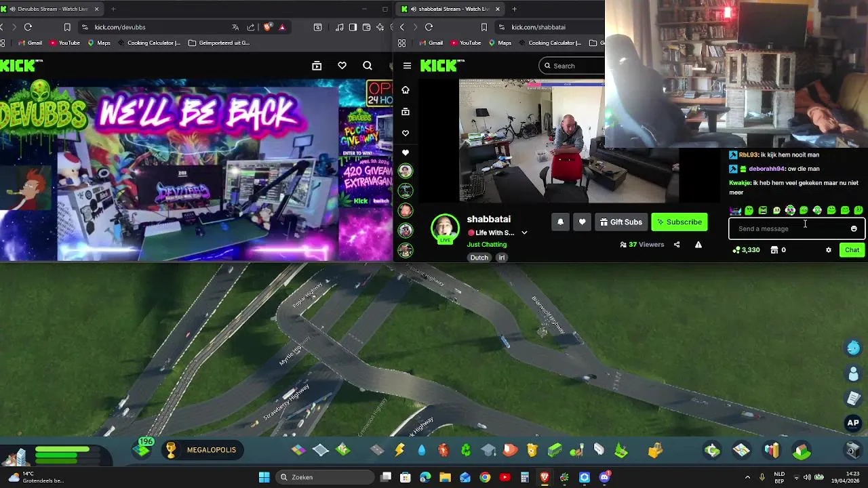Click the Gift Subs button
Image resolution: width=868 pixels, height=488 pixels.
621,222
